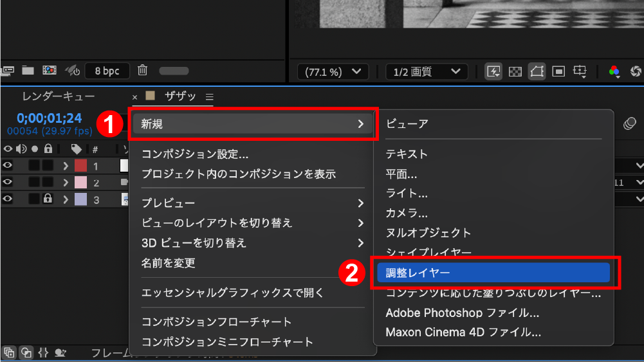Switch to the レンダーキュー tab
Viewport: 644px width, 362px height.
59,96
